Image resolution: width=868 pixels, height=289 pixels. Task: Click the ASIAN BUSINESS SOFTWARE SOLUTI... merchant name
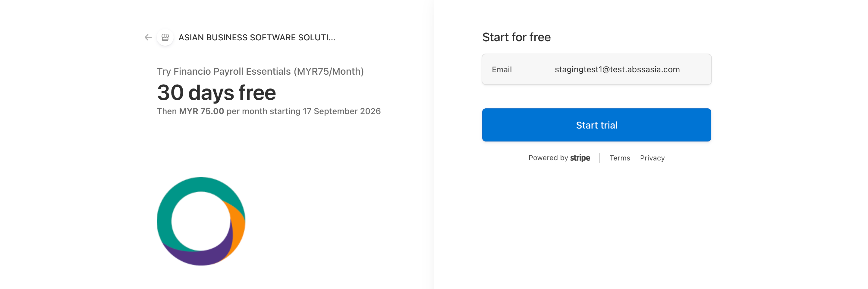pos(257,37)
